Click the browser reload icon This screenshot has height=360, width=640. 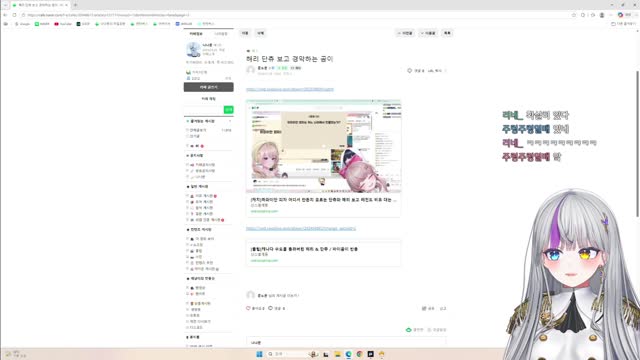(x=14, y=15)
